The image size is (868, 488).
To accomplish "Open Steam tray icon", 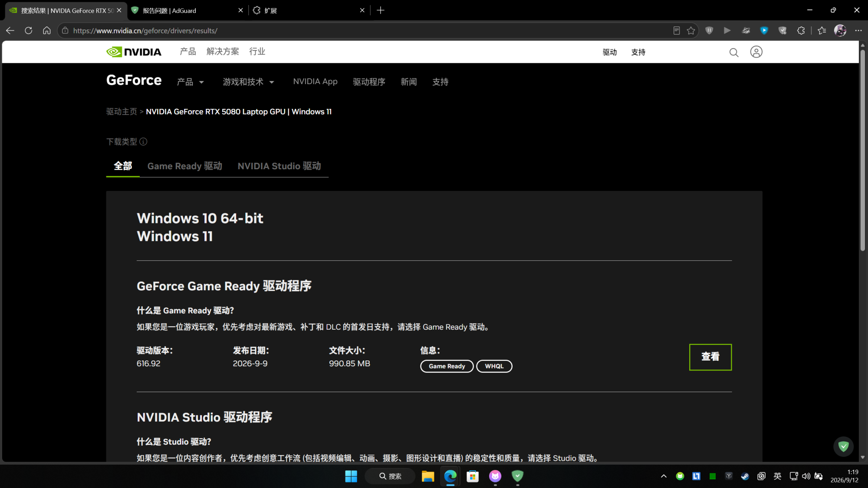I will (745, 476).
